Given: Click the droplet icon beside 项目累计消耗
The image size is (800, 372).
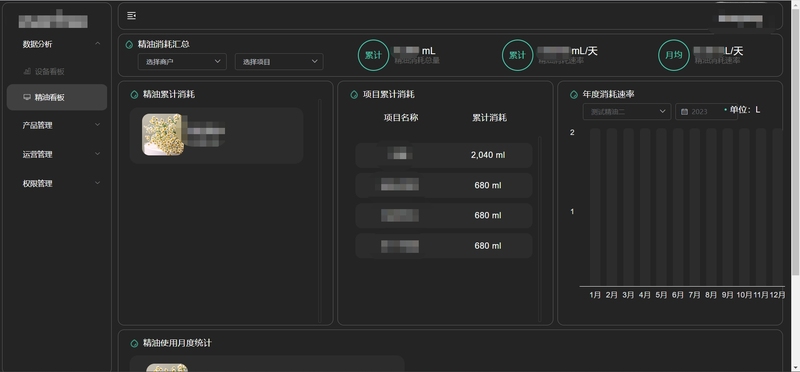Looking at the screenshot, I should [x=354, y=94].
